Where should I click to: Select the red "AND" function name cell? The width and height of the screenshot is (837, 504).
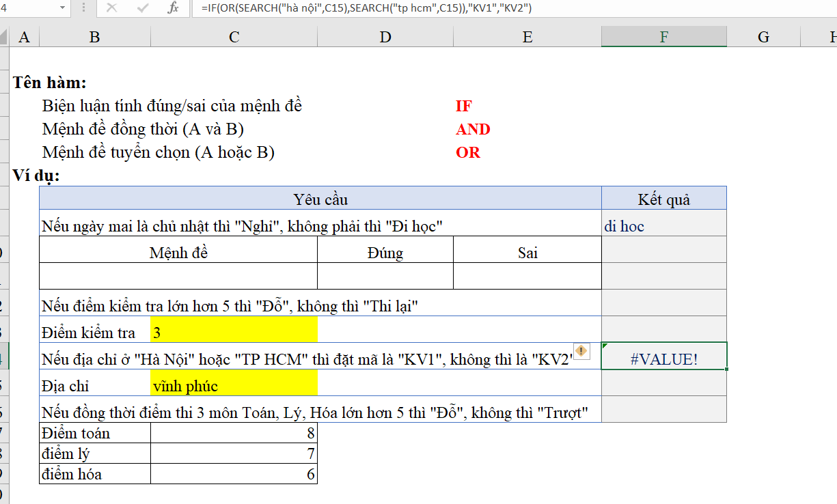473,129
